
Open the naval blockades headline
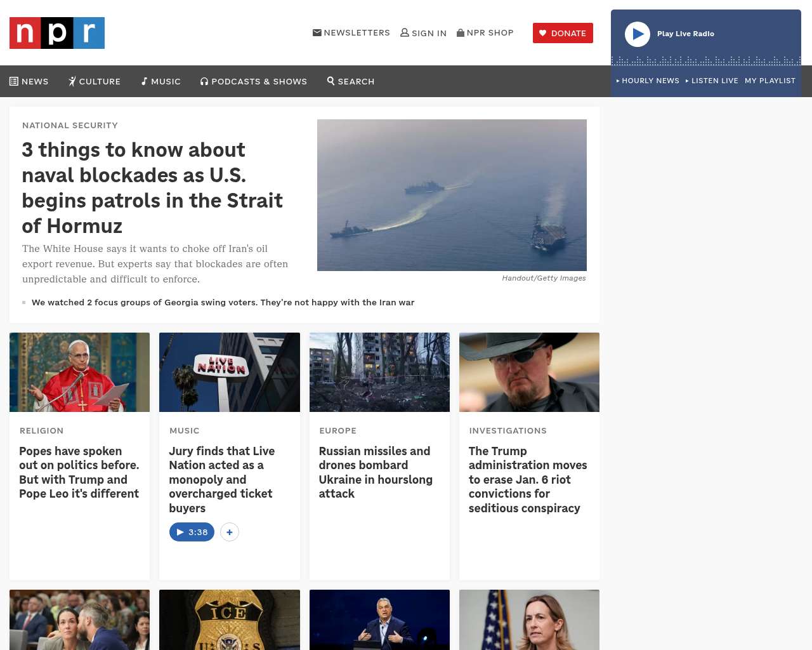[152, 187]
